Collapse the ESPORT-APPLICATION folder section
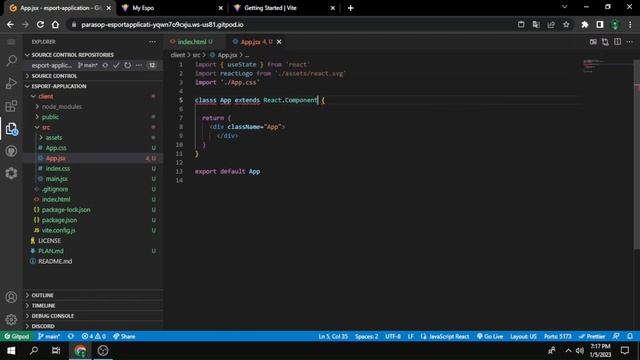The height and width of the screenshot is (360, 640). [x=59, y=86]
